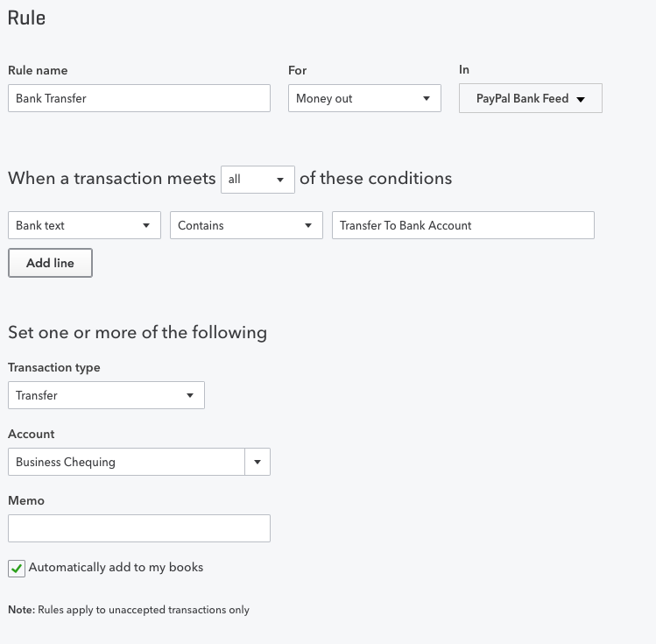Click the Automatically add to my books label

[116, 568]
